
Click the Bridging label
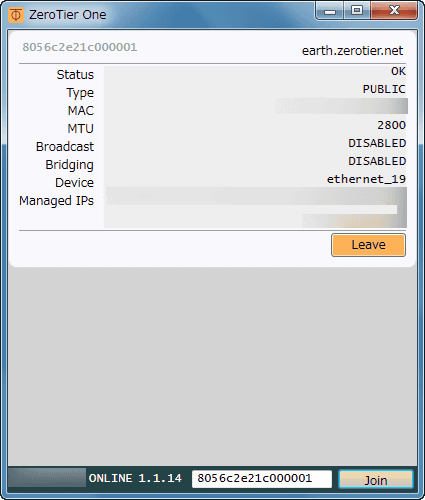pos(69,165)
